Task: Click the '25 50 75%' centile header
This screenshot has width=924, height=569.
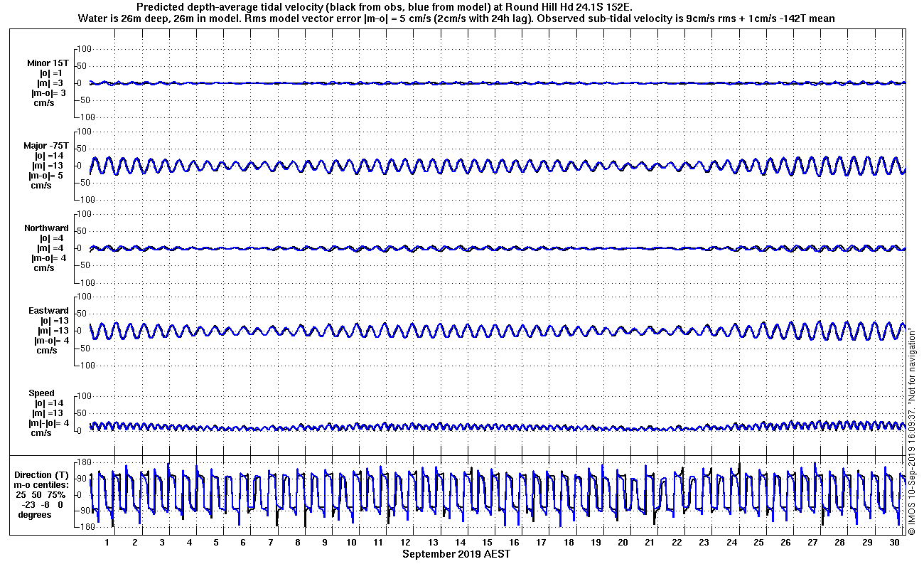Action: coord(42,495)
